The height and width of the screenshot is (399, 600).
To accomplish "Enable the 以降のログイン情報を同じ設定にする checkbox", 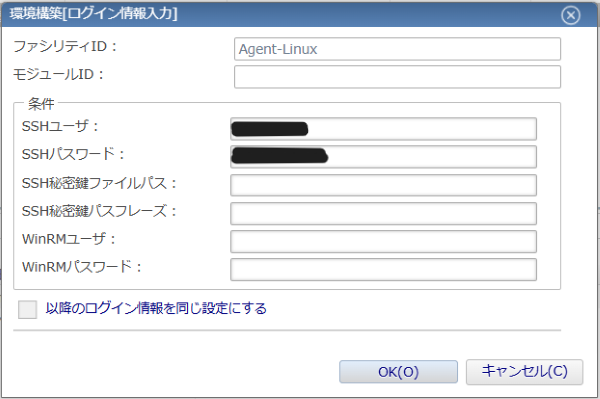I will tap(28, 309).
